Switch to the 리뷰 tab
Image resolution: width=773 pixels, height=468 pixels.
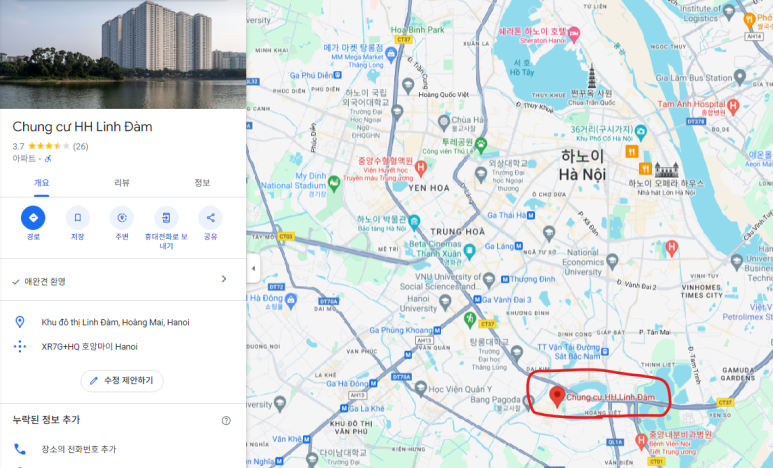coord(122,183)
